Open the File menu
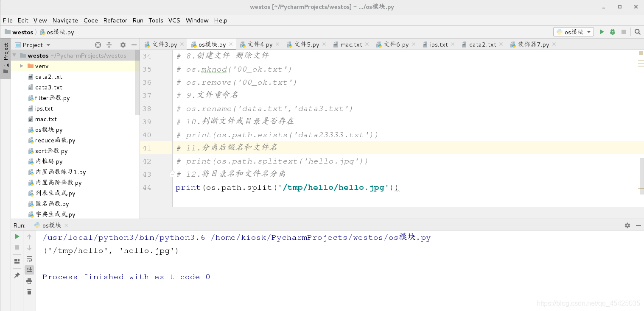The height and width of the screenshot is (311, 644). (8, 20)
